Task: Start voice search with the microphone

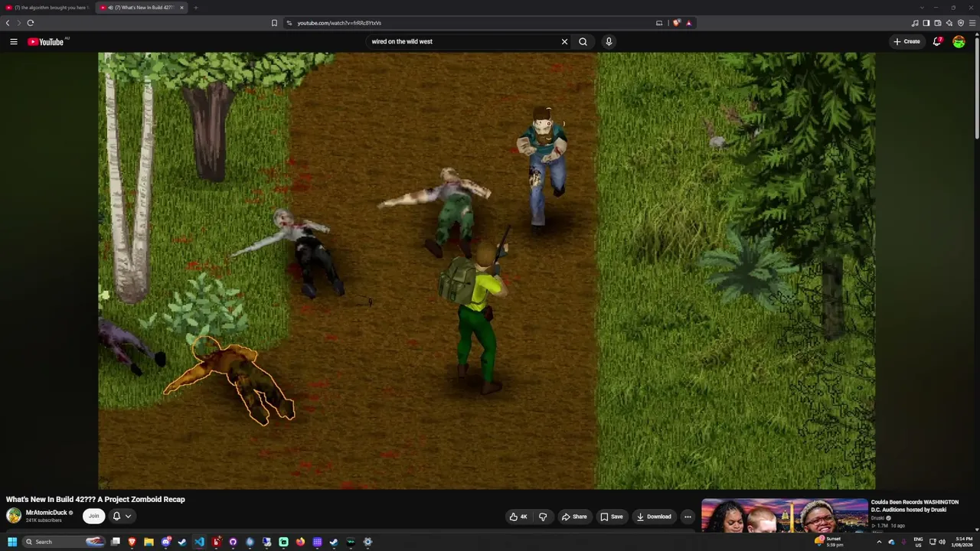Action: point(609,41)
